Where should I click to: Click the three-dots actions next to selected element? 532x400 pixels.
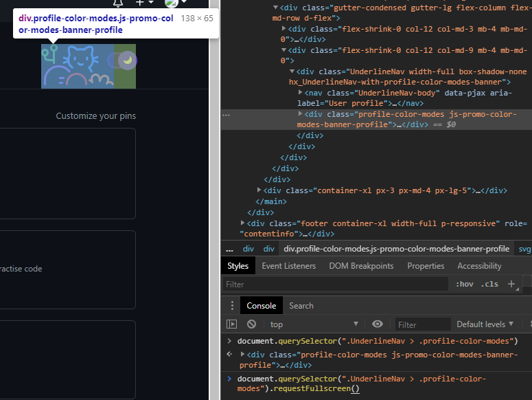[226, 115]
